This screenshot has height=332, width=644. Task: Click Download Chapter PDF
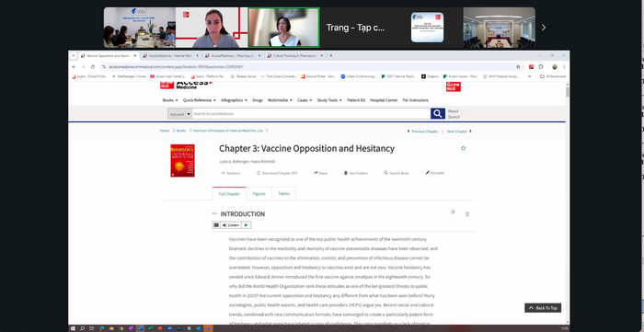(x=277, y=173)
